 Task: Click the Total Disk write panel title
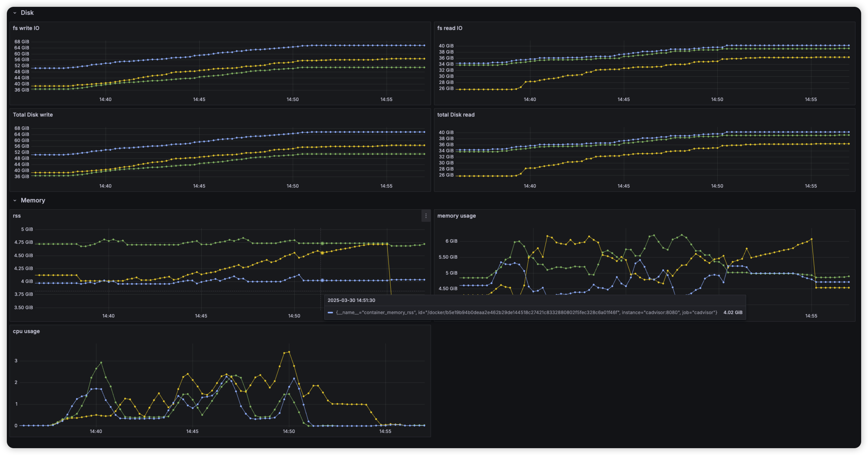point(33,115)
